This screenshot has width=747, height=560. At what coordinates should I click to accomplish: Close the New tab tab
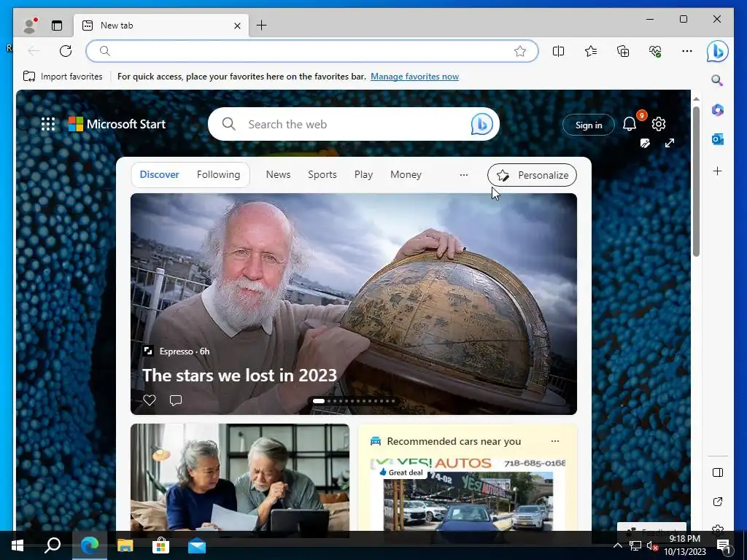(x=237, y=26)
